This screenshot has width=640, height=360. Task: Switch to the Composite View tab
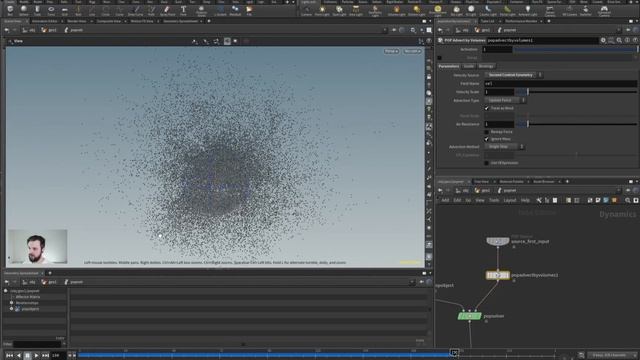click(x=109, y=21)
